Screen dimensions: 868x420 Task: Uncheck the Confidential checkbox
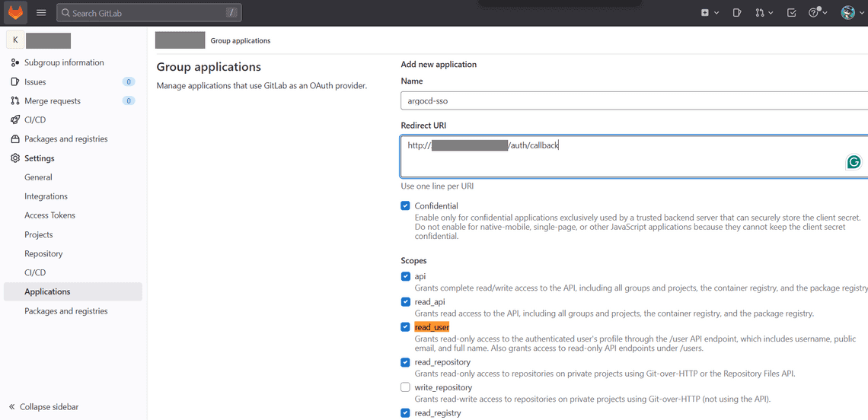click(x=406, y=205)
